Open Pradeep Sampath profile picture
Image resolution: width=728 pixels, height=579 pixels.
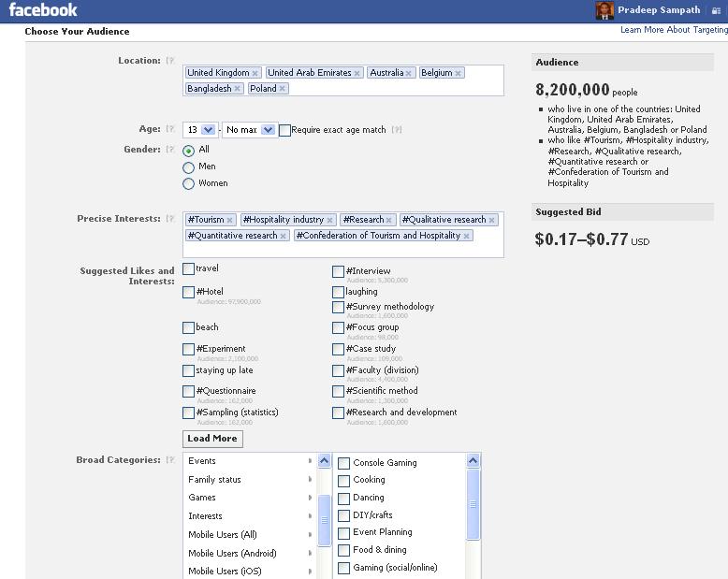click(604, 10)
